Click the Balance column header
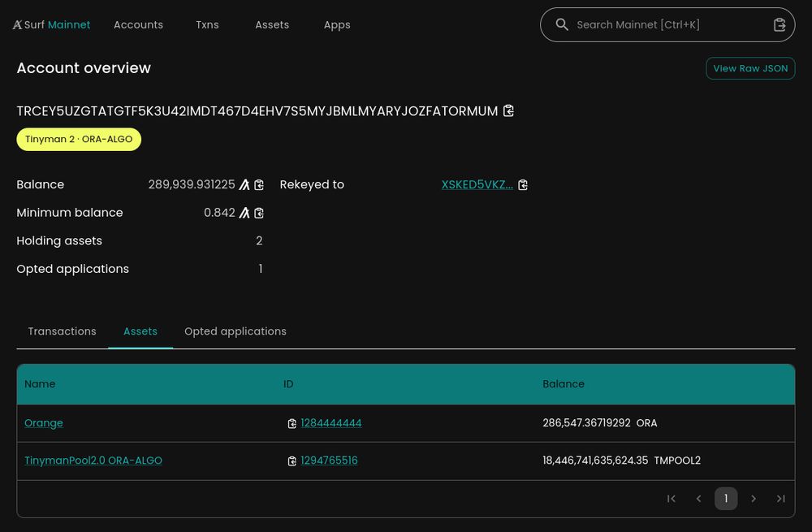 click(x=564, y=384)
